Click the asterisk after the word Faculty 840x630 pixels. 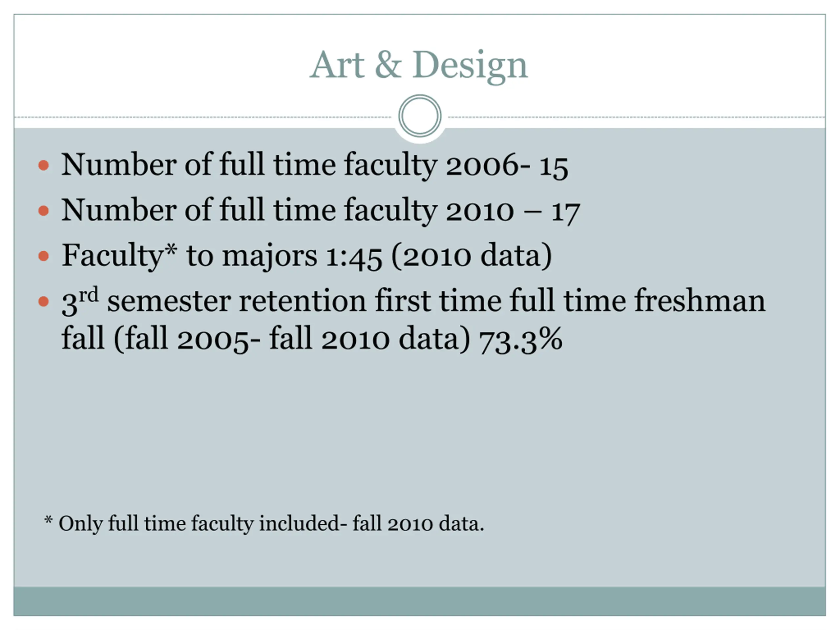(x=171, y=249)
